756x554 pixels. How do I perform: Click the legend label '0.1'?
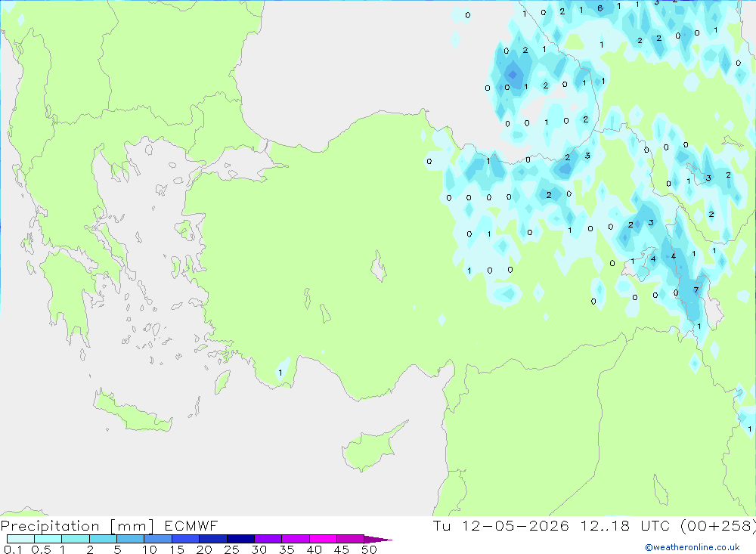click(x=13, y=549)
